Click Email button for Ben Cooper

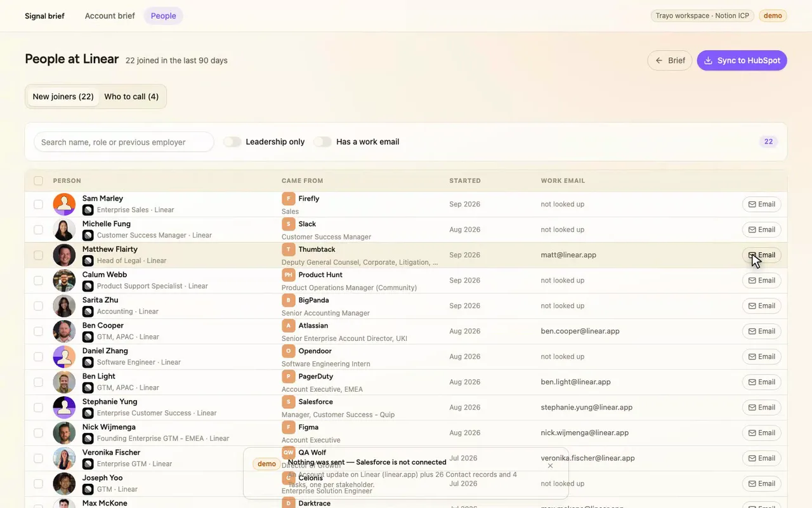[762, 331]
